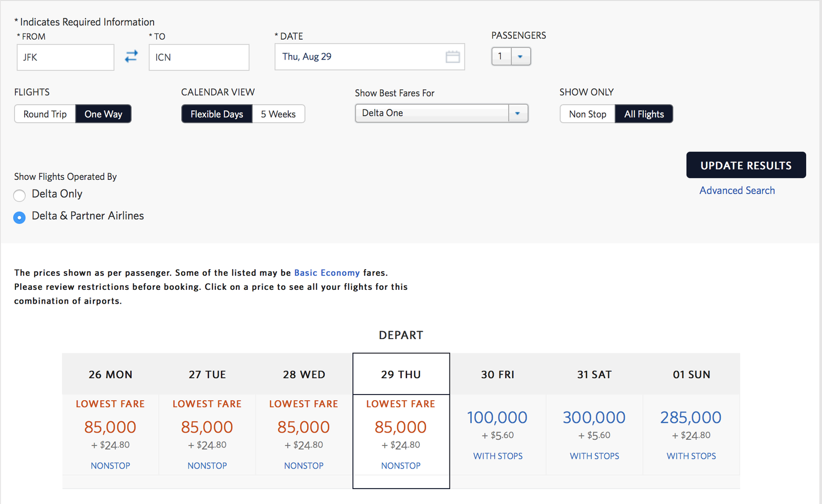Choose the 300,000 miles fare on Saturday
This screenshot has height=504, width=822.
(594, 417)
